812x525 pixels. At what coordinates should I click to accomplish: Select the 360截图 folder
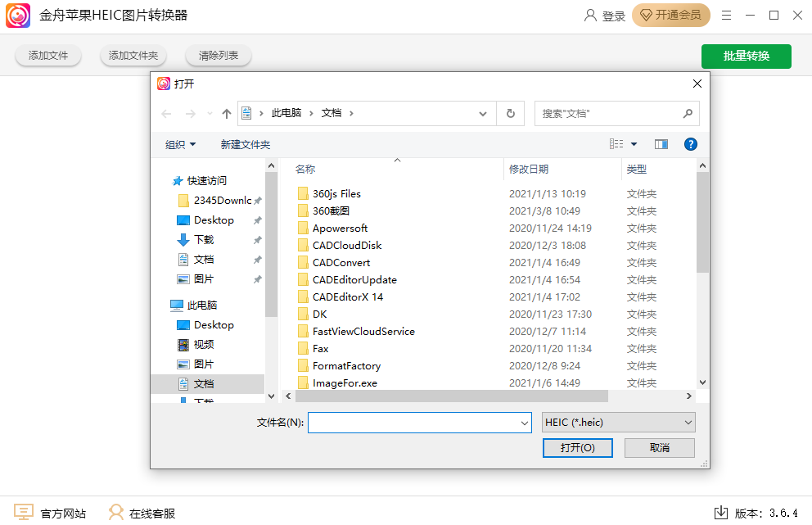click(331, 211)
